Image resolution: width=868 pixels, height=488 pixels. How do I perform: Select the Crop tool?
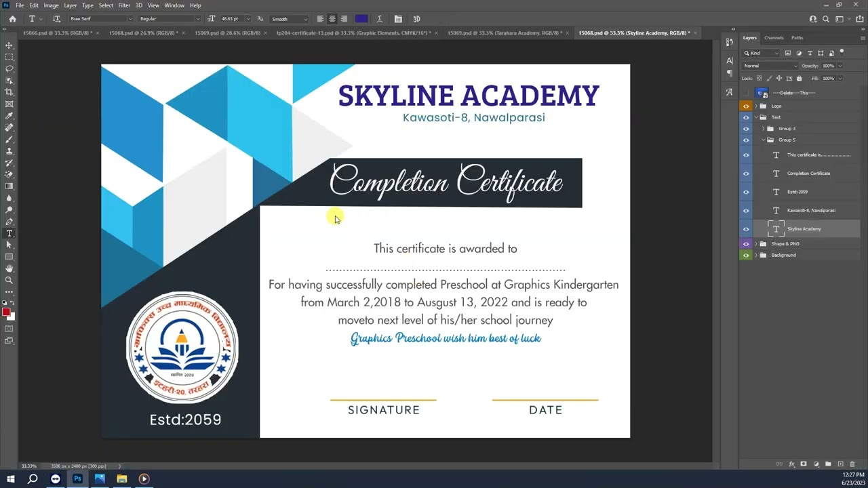[9, 92]
